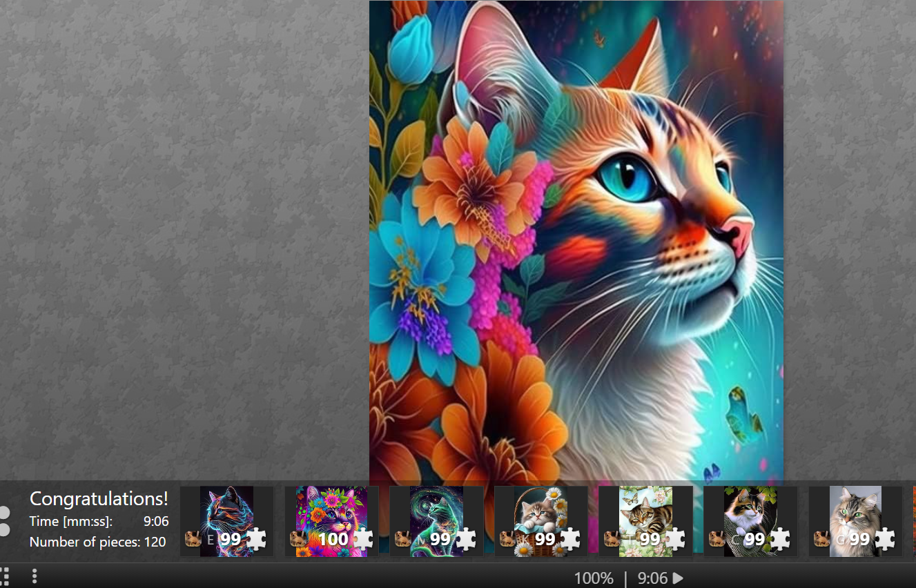Image resolution: width=916 pixels, height=588 pixels.
Task: Click author avatar on neon cat thumbnail
Action: click(x=193, y=539)
